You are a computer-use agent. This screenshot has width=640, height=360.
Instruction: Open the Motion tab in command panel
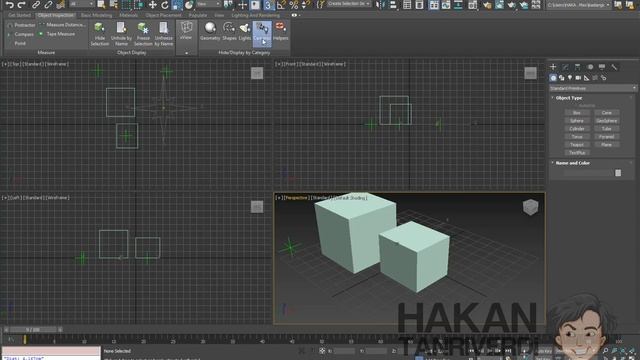[x=590, y=67]
